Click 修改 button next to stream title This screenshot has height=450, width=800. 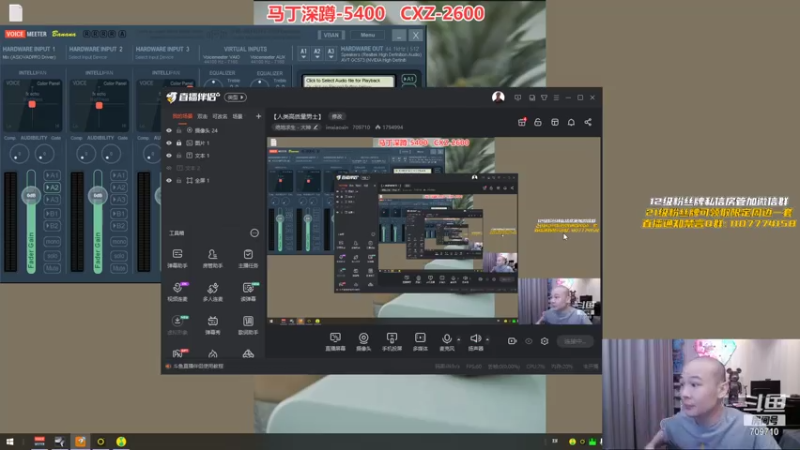tap(337, 116)
